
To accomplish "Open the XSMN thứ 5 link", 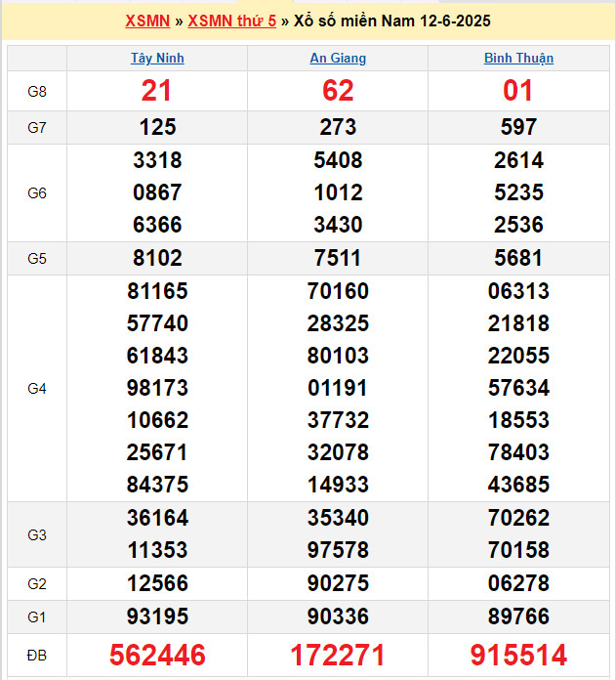I will [x=231, y=21].
